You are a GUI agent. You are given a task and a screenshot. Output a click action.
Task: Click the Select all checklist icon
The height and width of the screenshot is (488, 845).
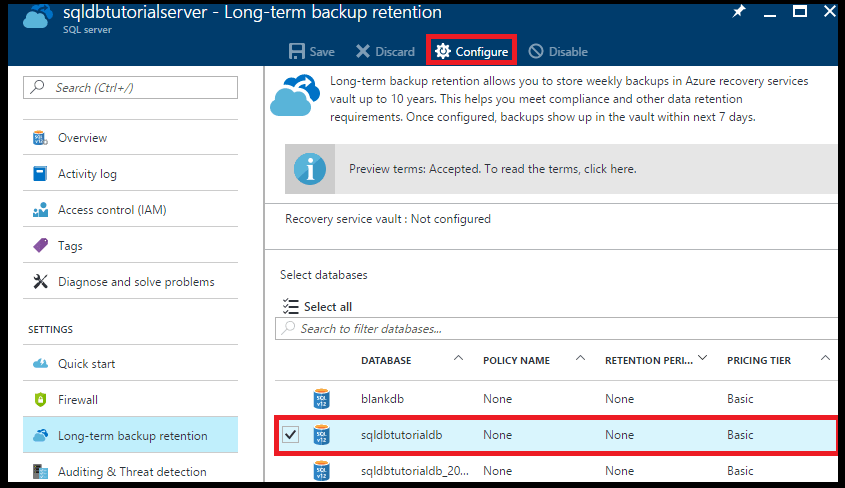(x=290, y=306)
